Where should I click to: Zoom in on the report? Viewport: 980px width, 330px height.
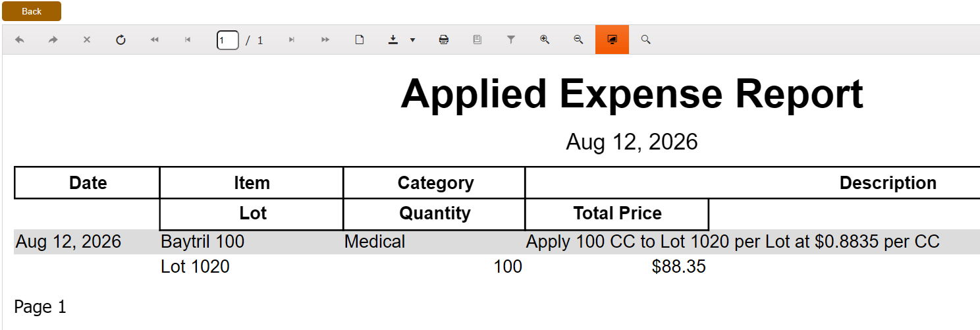(x=545, y=40)
